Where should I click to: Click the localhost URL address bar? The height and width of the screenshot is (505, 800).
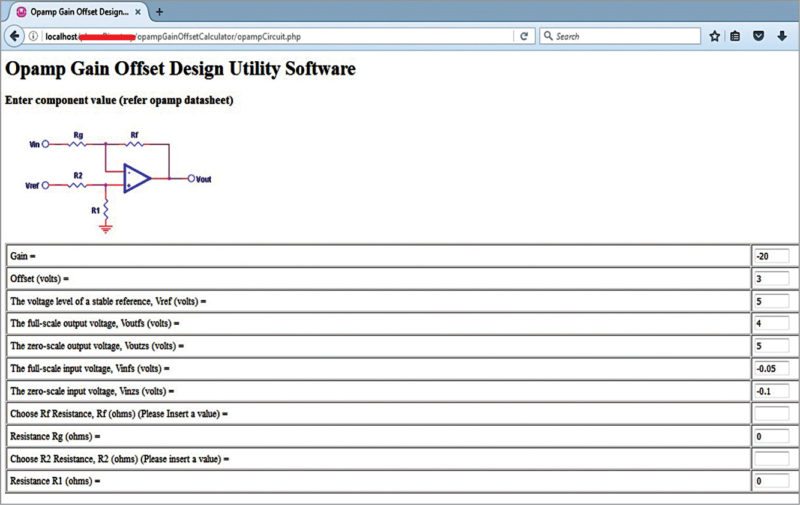(270, 36)
